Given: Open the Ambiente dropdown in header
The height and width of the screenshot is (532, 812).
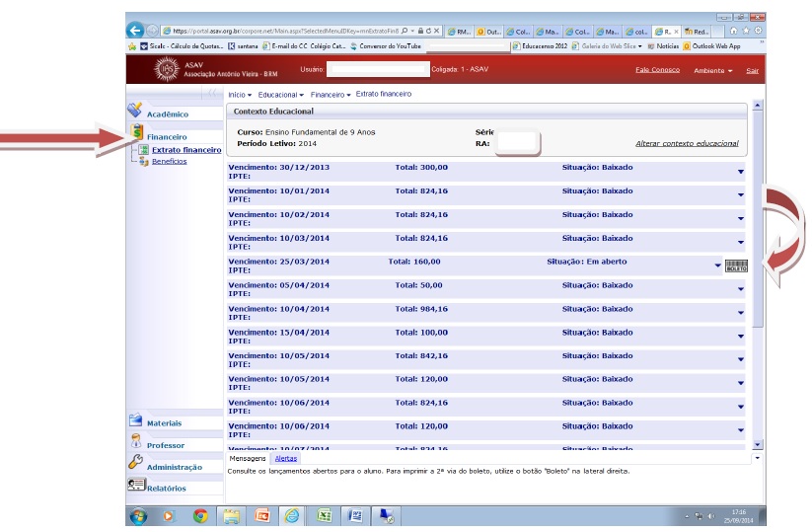Looking at the screenshot, I should coord(713,70).
